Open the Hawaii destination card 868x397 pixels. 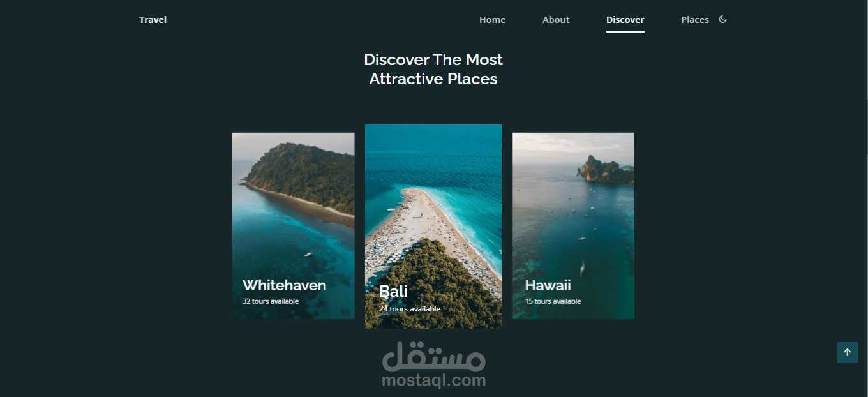click(x=573, y=226)
